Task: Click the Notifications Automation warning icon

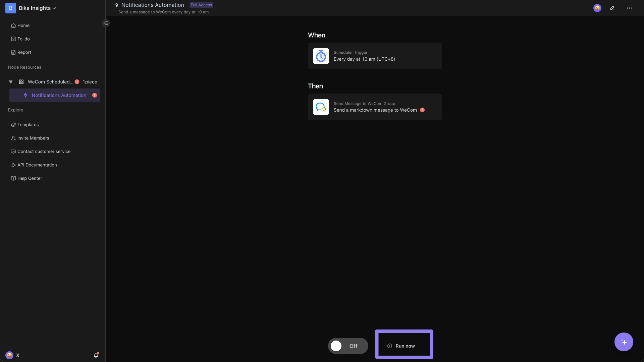Action: pyautogui.click(x=95, y=95)
